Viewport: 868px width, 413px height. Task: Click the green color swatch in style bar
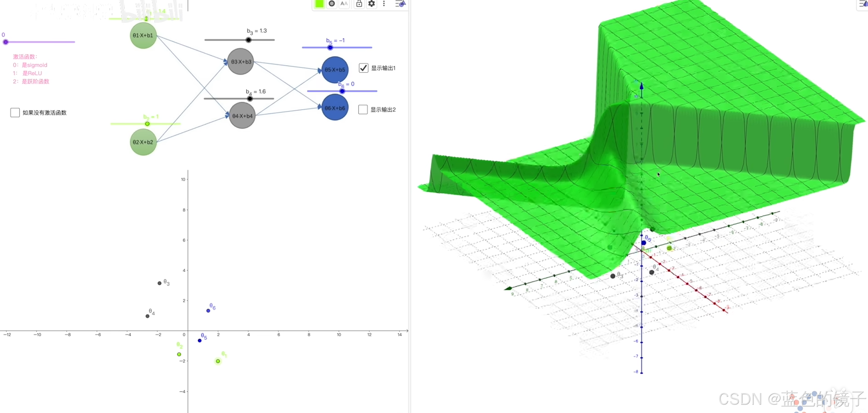pos(319,4)
